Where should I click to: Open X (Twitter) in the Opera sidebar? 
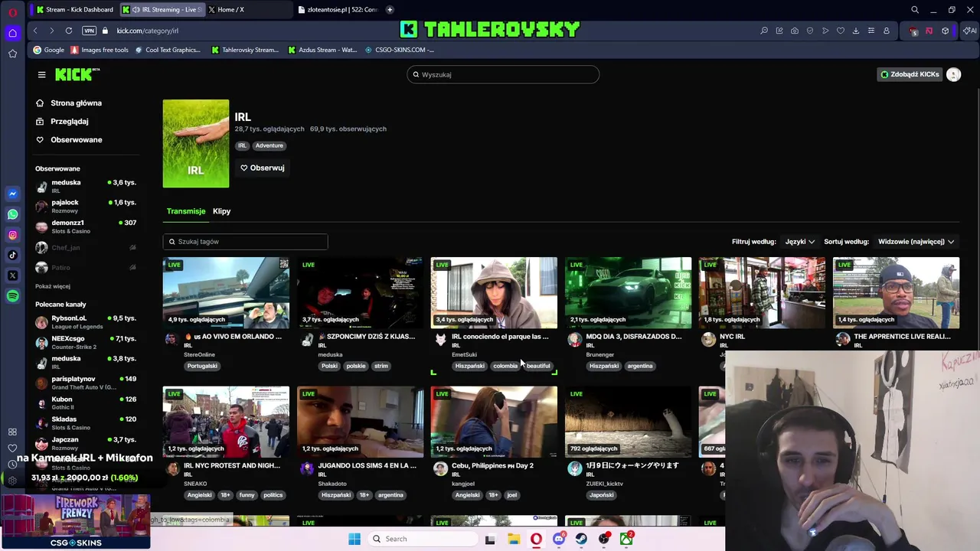tap(12, 275)
